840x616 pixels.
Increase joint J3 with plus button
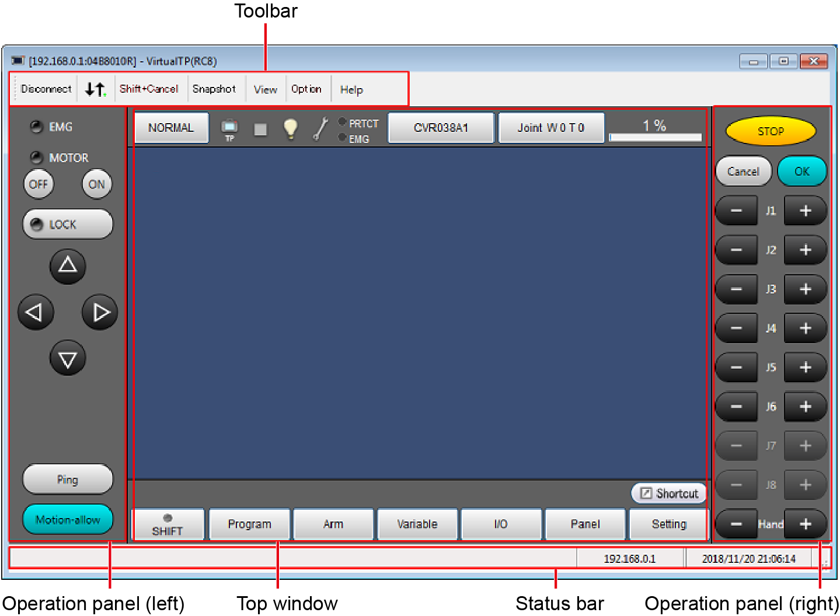tap(805, 289)
